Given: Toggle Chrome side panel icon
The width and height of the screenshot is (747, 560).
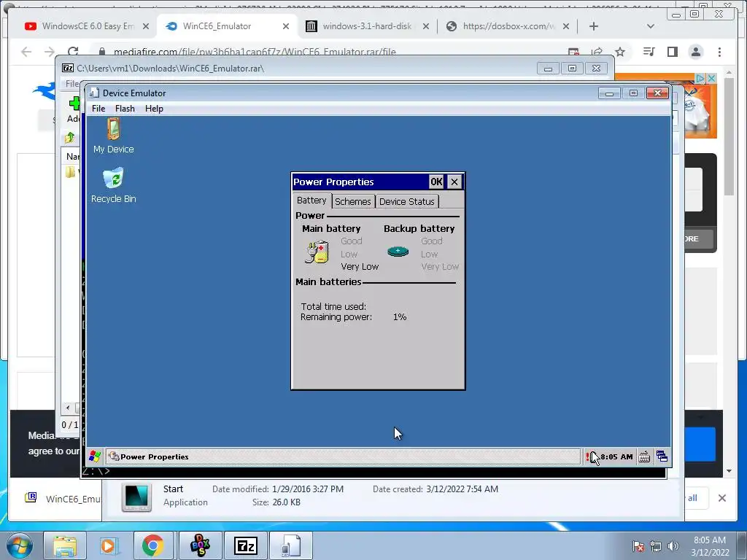Looking at the screenshot, I should 672,52.
